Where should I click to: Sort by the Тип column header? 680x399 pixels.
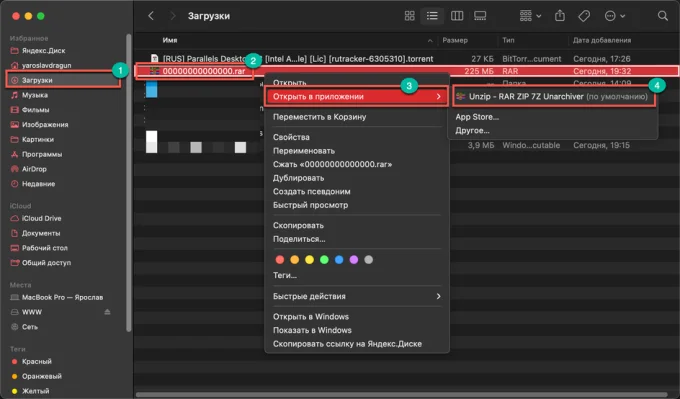(x=508, y=40)
